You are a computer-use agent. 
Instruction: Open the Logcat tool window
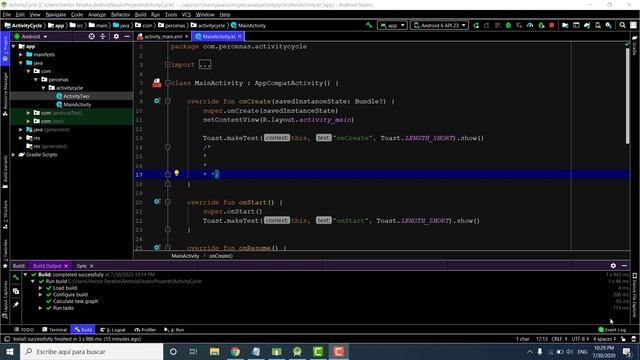[x=113, y=329]
